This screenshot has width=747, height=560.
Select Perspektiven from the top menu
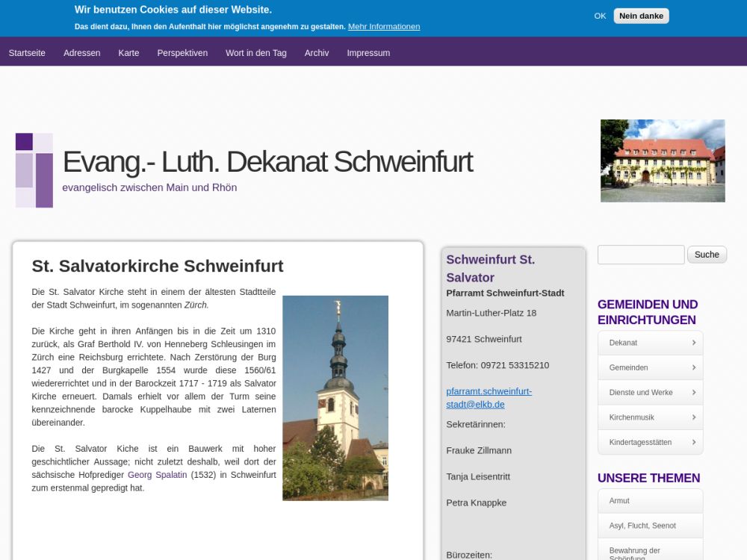tap(182, 53)
